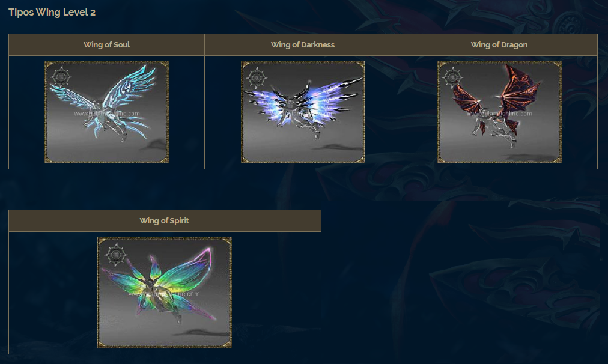Click compass emblem in Wing of Darkness image
The width and height of the screenshot is (608, 364).
click(257, 77)
